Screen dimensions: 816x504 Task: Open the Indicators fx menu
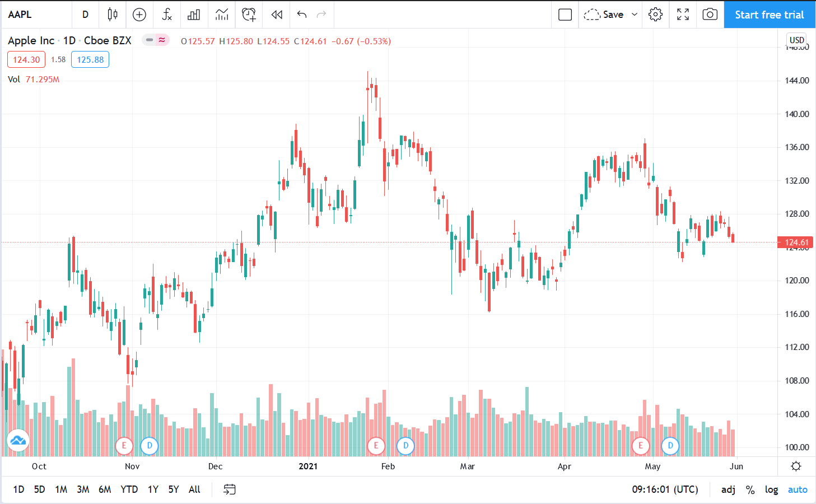pyautogui.click(x=166, y=15)
